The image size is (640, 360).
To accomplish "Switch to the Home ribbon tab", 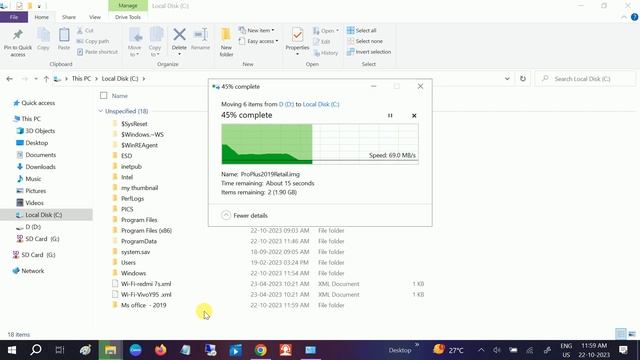I will 41,17.
